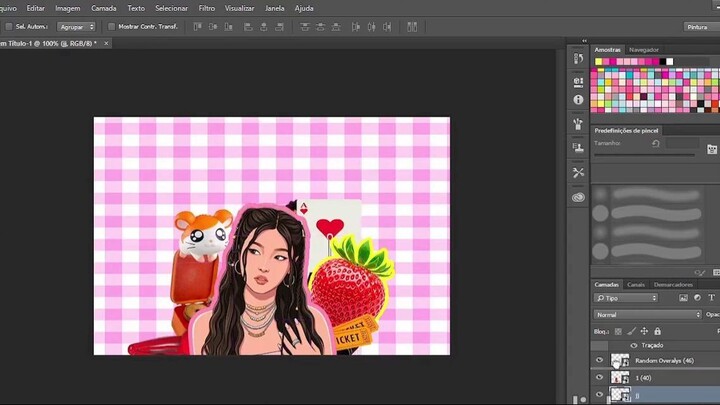Close the Título-1 document tab
Image resolution: width=720 pixels, height=405 pixels.
[106, 43]
